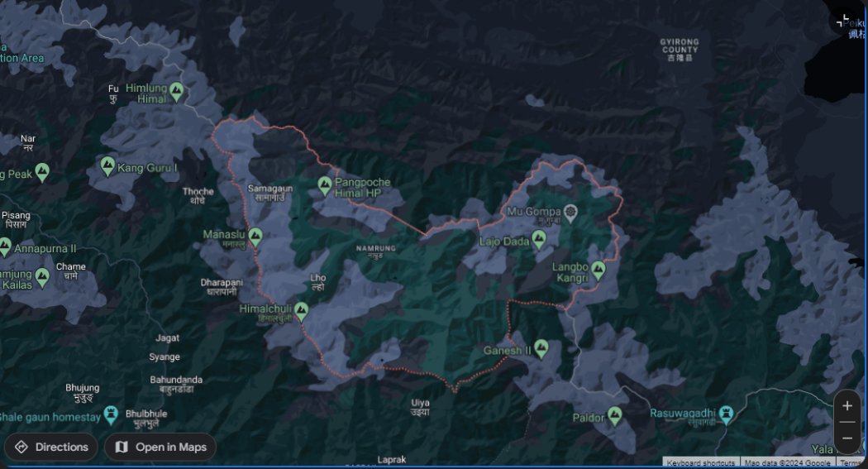Open the Mu Gompa monastery marker
868x469 pixels.
(570, 213)
